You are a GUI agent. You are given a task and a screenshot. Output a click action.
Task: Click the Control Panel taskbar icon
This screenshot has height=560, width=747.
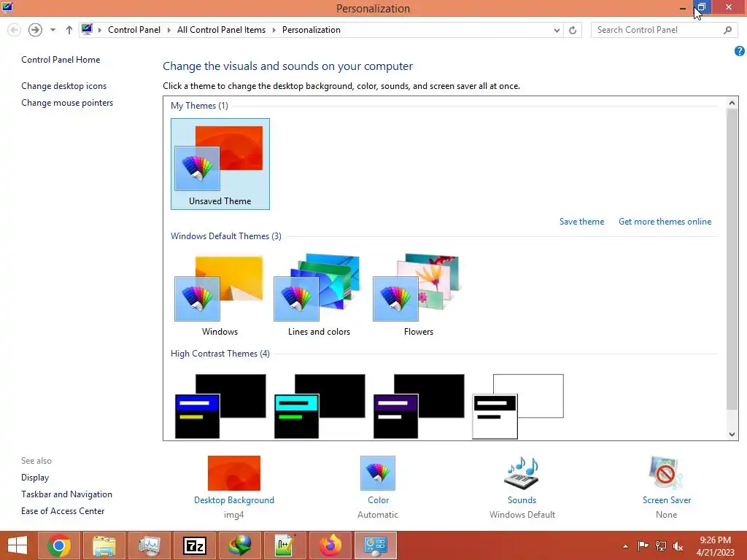tap(376, 545)
